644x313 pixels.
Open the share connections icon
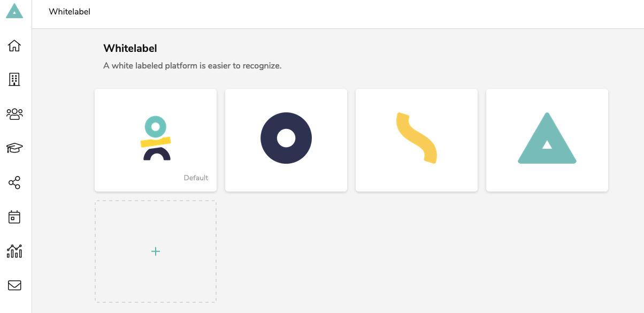click(x=14, y=182)
